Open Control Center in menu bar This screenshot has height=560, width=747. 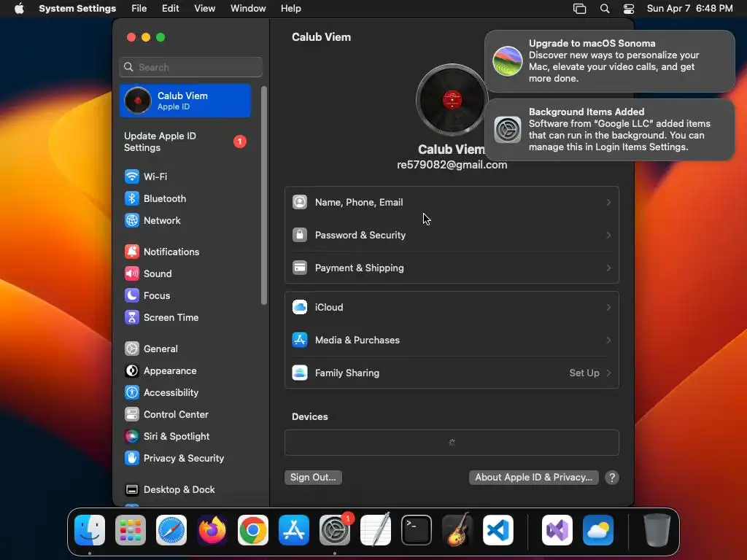[628, 9]
